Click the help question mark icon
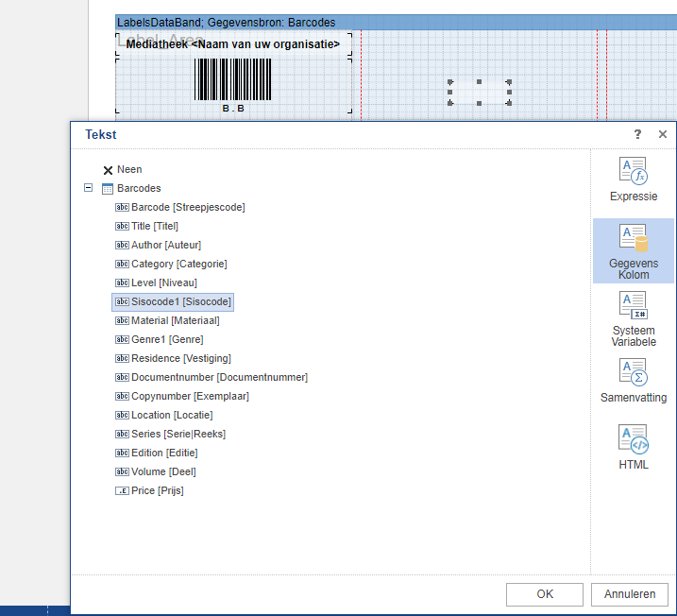 [637, 135]
